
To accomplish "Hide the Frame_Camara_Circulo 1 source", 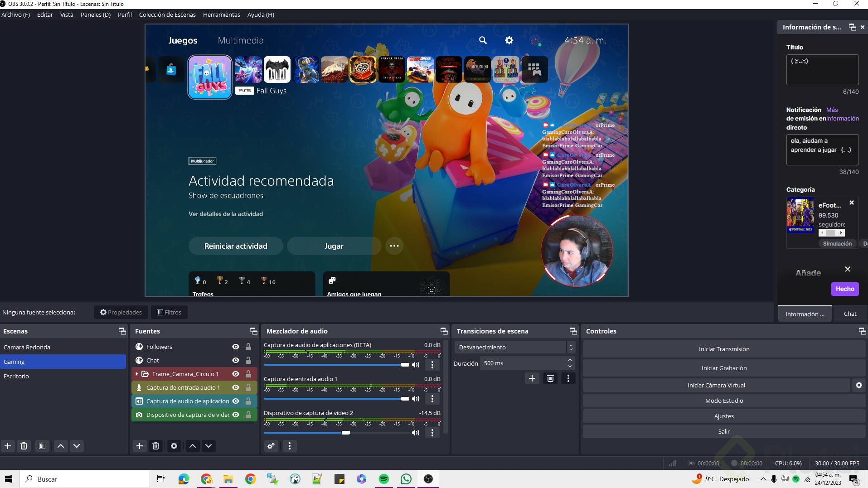I will click(236, 374).
